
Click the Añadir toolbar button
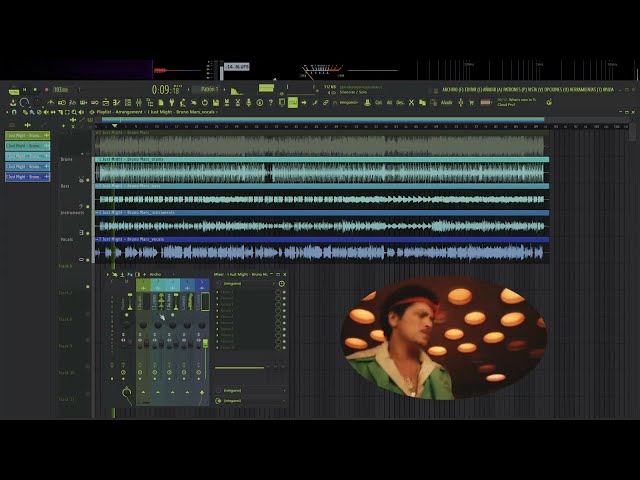pos(447,102)
